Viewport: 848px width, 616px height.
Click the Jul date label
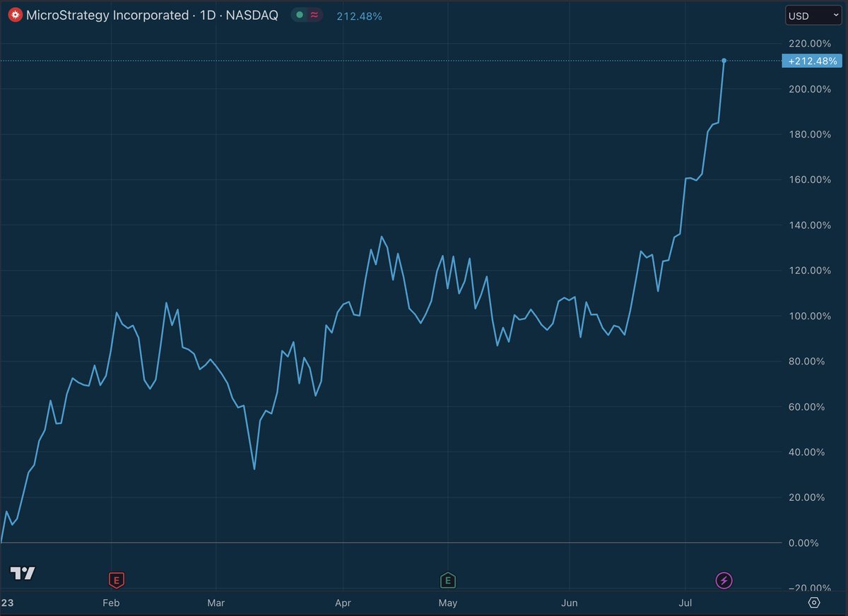coord(685,603)
